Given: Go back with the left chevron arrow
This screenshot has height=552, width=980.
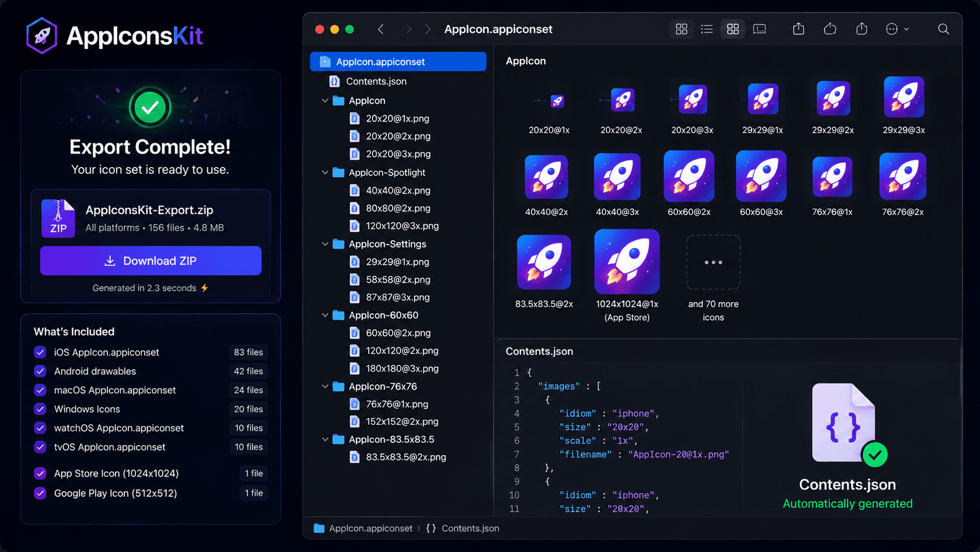Looking at the screenshot, I should coord(381,29).
